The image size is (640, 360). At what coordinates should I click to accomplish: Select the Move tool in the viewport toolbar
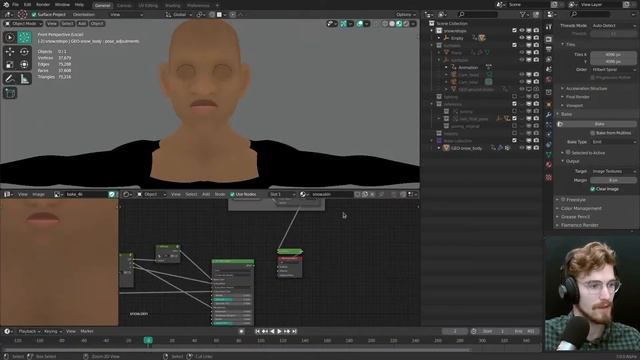10,51
